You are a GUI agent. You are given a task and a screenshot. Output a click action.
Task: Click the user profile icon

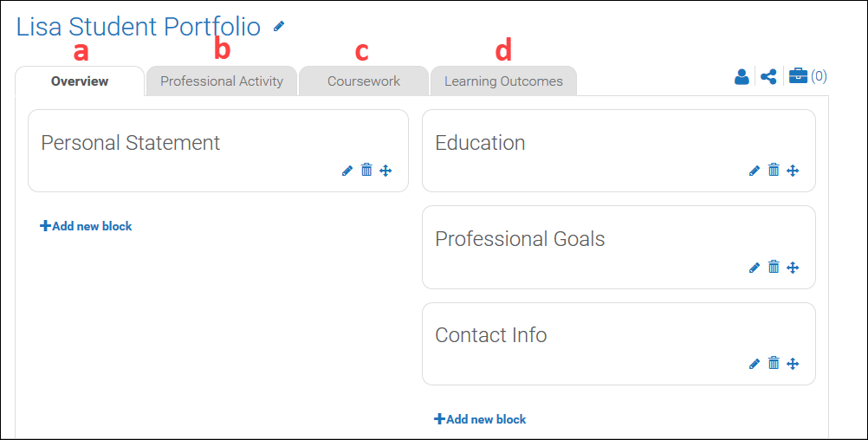point(742,77)
